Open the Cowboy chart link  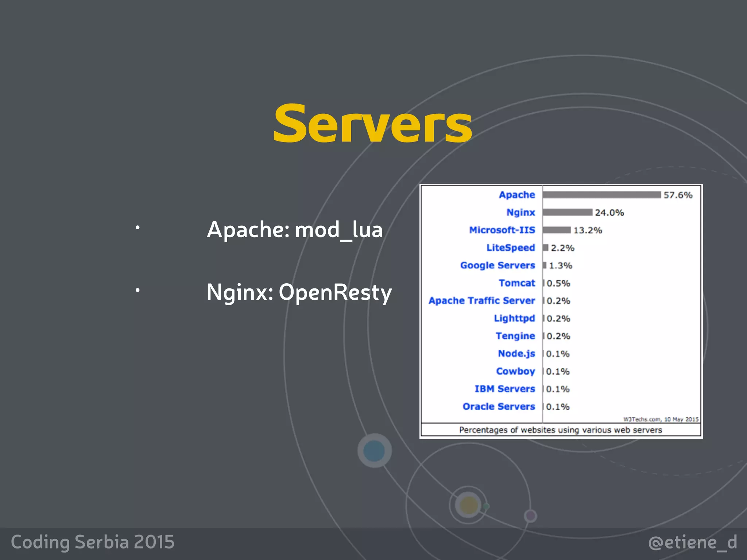tap(515, 371)
